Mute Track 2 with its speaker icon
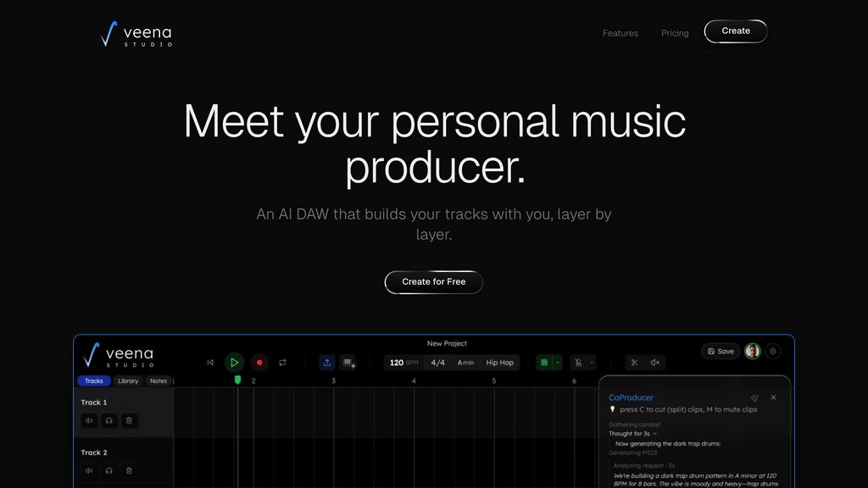The image size is (868, 488). click(x=89, y=471)
